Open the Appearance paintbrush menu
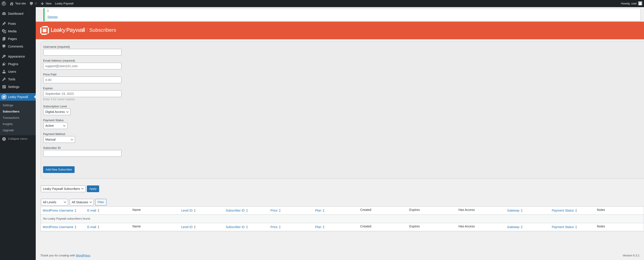 4,56
